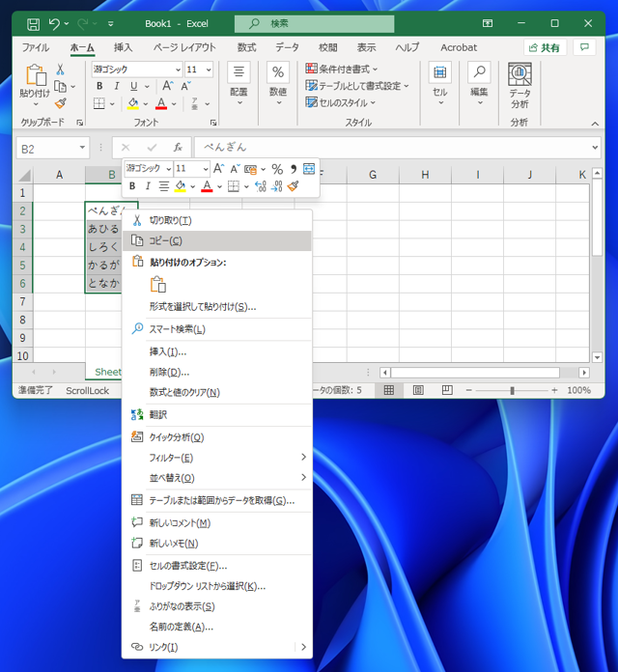Open the font size dropdown in the ribbon
The image size is (618, 672).
click(209, 70)
